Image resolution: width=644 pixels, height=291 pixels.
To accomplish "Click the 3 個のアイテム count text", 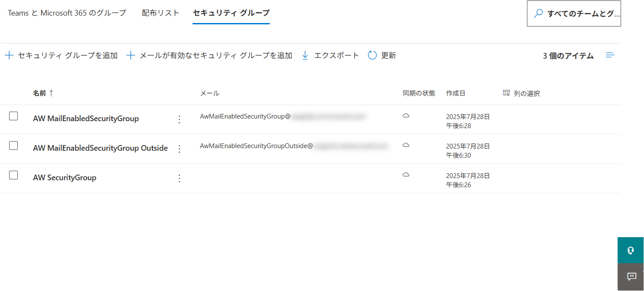I will pyautogui.click(x=568, y=56).
